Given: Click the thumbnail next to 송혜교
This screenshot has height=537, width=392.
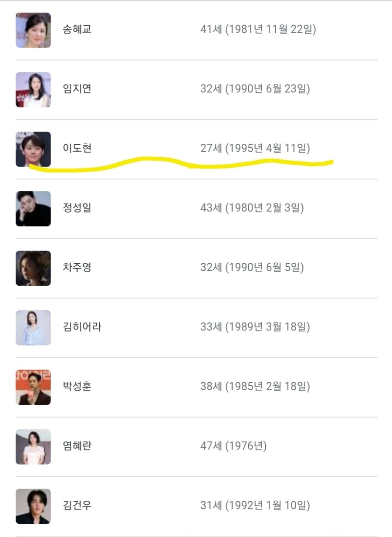Looking at the screenshot, I should pyautogui.click(x=33, y=30).
